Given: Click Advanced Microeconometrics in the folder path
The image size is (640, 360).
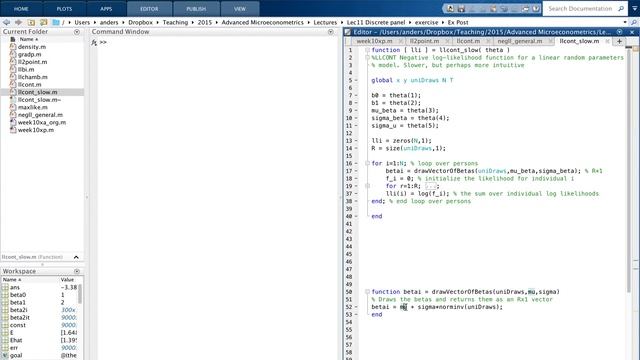Looking at the screenshot, I should click(x=262, y=22).
